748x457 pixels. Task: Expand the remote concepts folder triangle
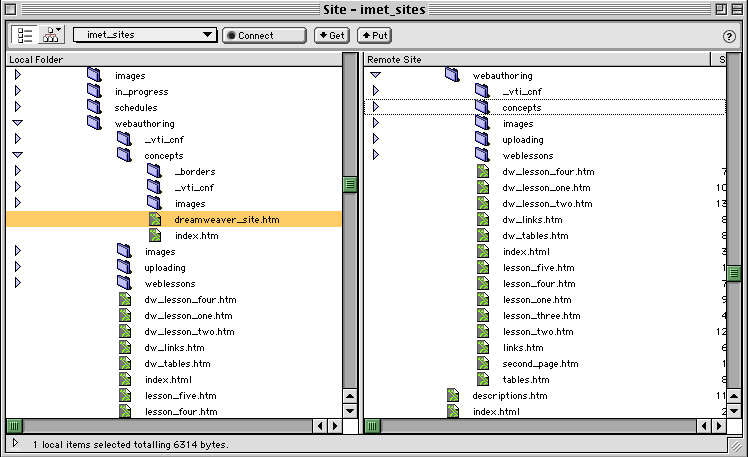coord(376,107)
